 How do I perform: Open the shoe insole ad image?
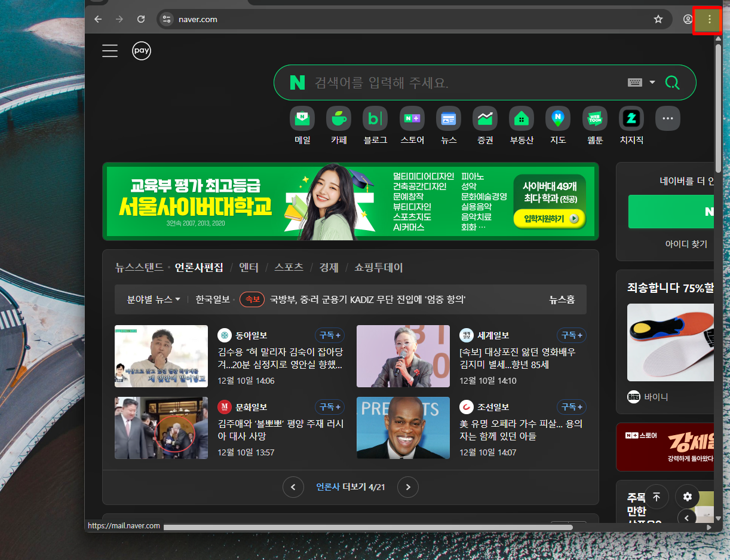point(670,342)
